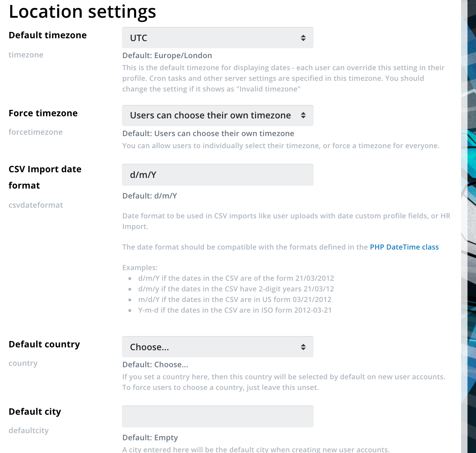
Task: Open the Default timezone dropdown showing UTC
Action: coord(217,38)
